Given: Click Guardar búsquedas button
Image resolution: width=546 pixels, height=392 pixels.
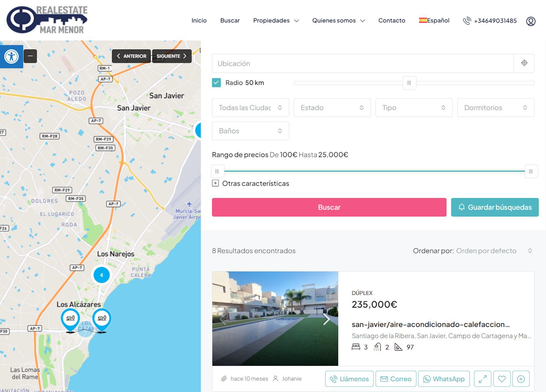Looking at the screenshot, I should pyautogui.click(x=495, y=207).
